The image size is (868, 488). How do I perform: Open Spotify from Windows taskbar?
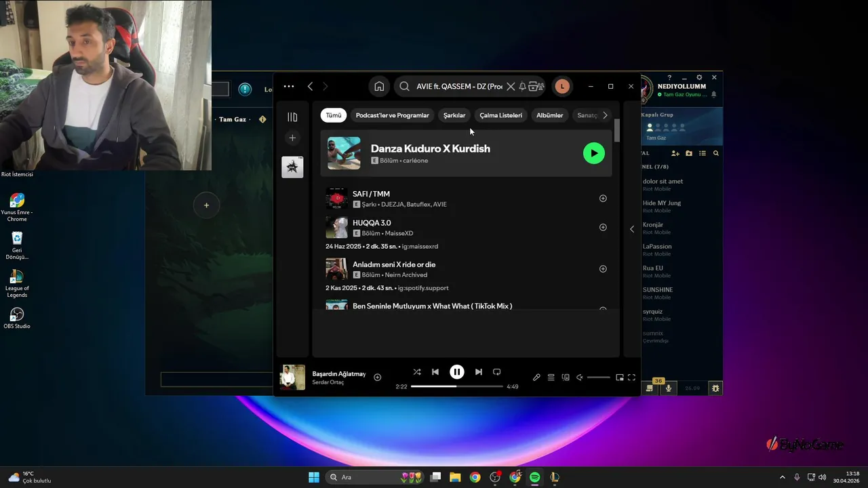[x=535, y=477]
